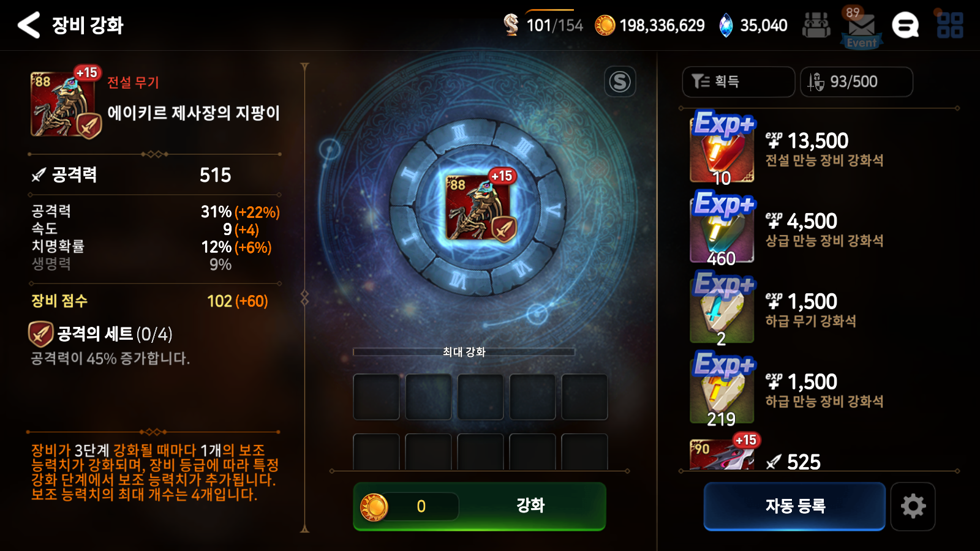Open auto-register settings gear
The image size is (980, 551).
point(913,506)
